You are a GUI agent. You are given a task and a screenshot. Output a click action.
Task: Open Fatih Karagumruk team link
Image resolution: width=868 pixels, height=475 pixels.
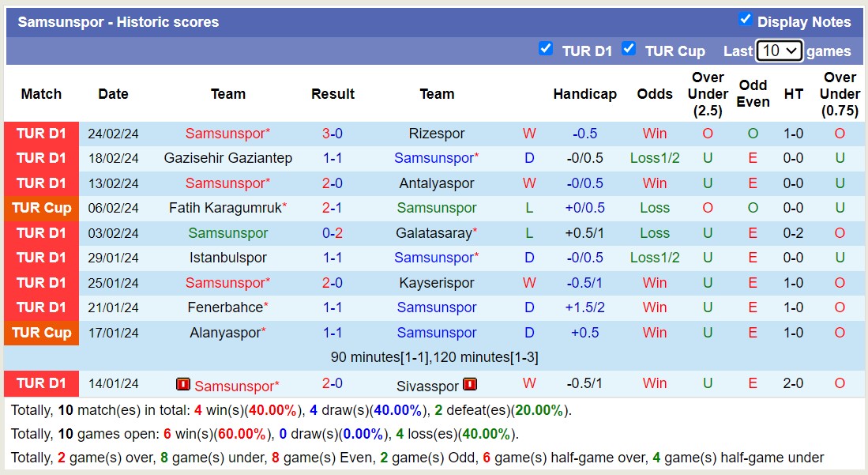pyautogui.click(x=225, y=208)
